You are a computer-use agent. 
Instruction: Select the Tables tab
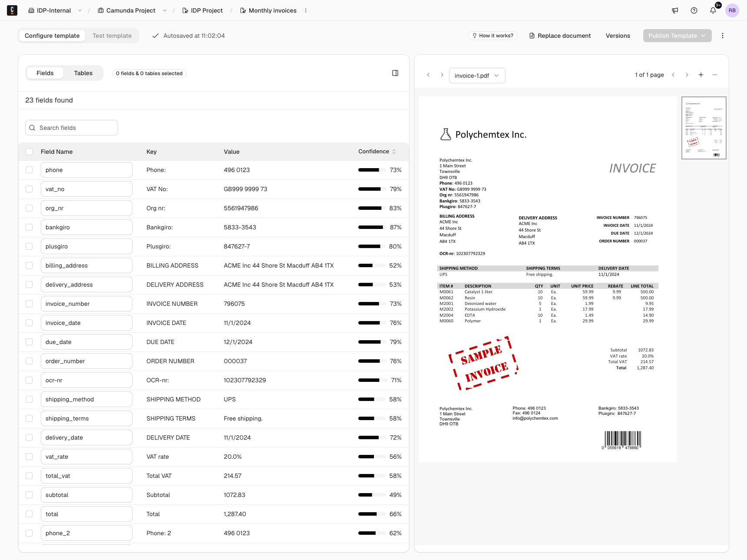click(x=83, y=73)
